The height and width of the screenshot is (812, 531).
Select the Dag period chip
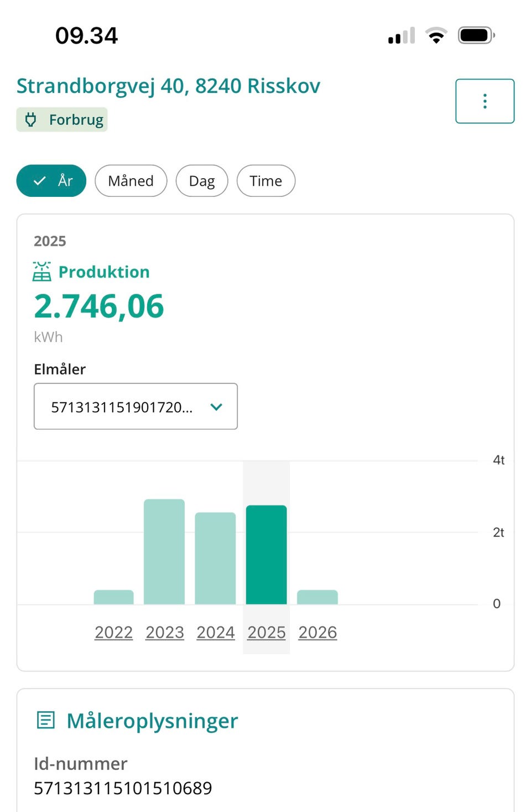(202, 181)
